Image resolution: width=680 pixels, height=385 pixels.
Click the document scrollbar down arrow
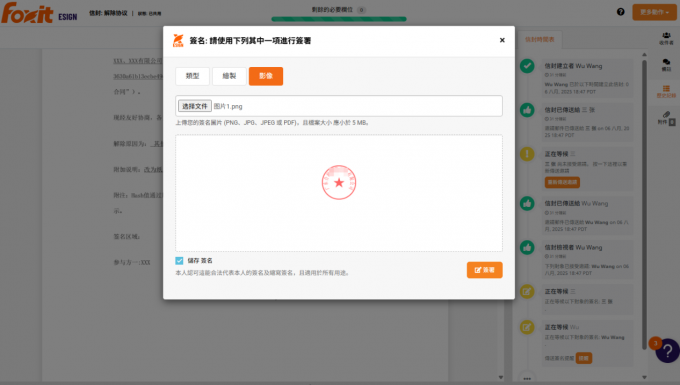point(500,377)
